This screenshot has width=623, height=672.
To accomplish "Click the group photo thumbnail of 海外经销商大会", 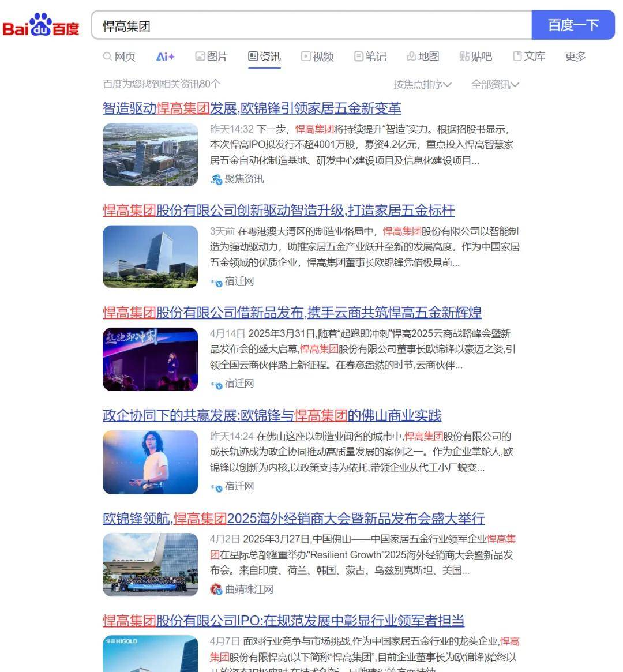I will click(x=151, y=565).
